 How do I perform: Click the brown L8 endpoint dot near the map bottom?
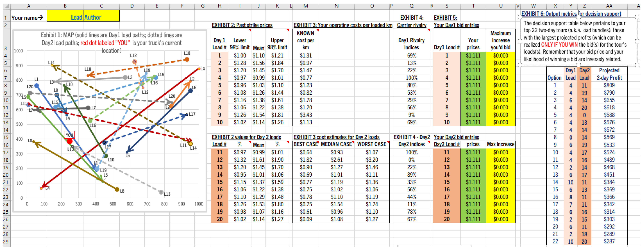tap(117, 190)
